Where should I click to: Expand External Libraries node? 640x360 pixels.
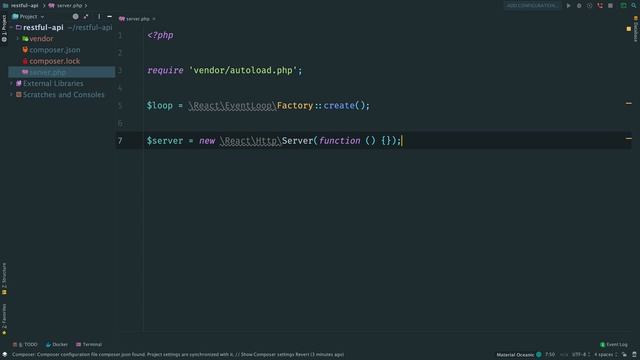pos(11,83)
